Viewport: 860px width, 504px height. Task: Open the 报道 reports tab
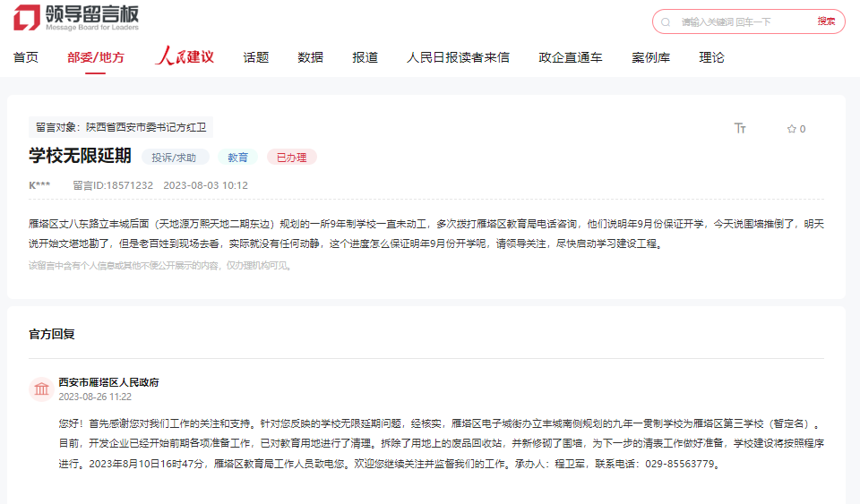(365, 57)
